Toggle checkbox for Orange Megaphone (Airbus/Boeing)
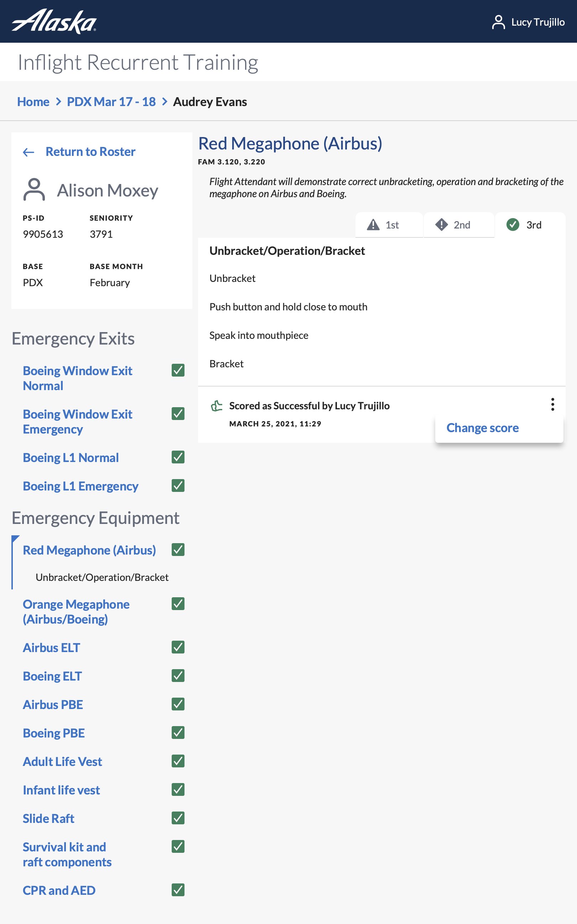Screen dimensions: 577x924 (178, 604)
